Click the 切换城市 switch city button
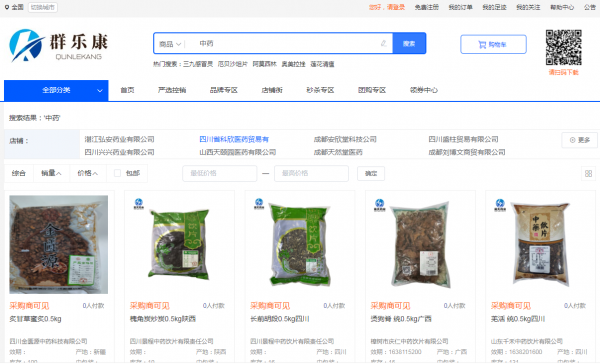Screen dimensions: 600x364 43,7
